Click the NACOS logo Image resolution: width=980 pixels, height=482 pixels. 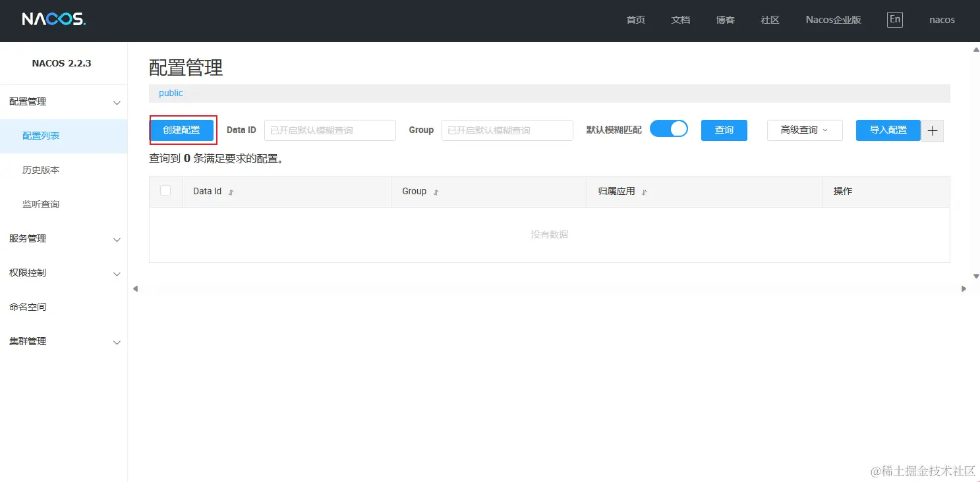coord(54,19)
